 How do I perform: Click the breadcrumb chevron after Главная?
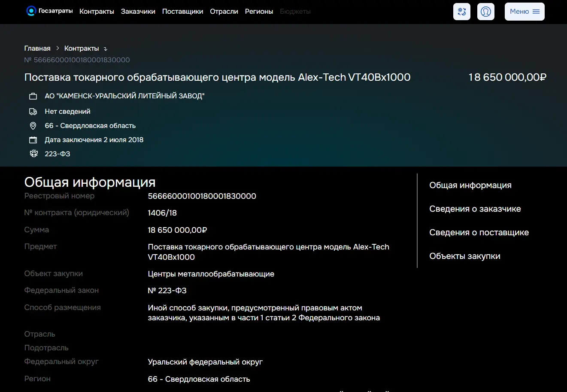(58, 49)
